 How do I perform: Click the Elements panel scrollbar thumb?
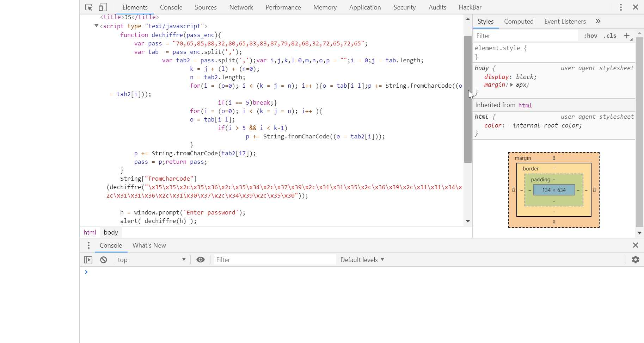(468, 99)
